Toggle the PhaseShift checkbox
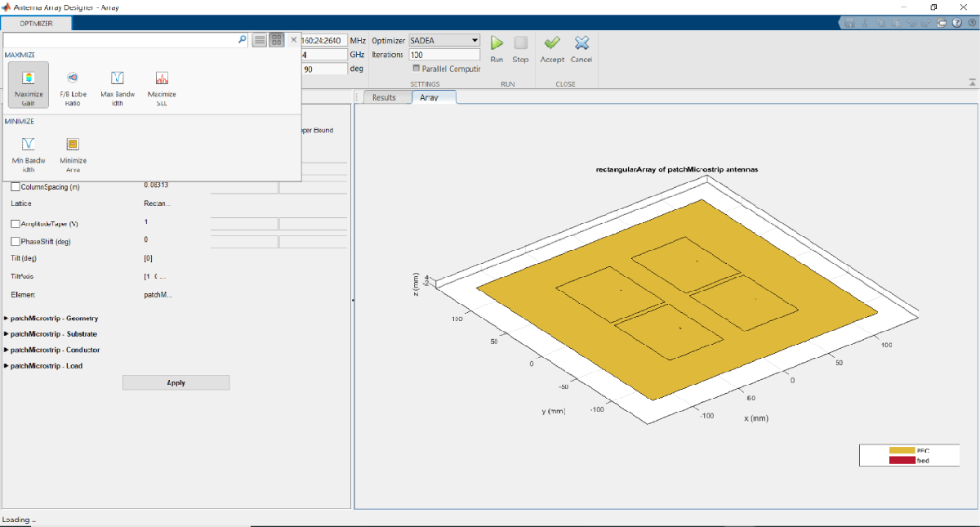 tap(15, 242)
